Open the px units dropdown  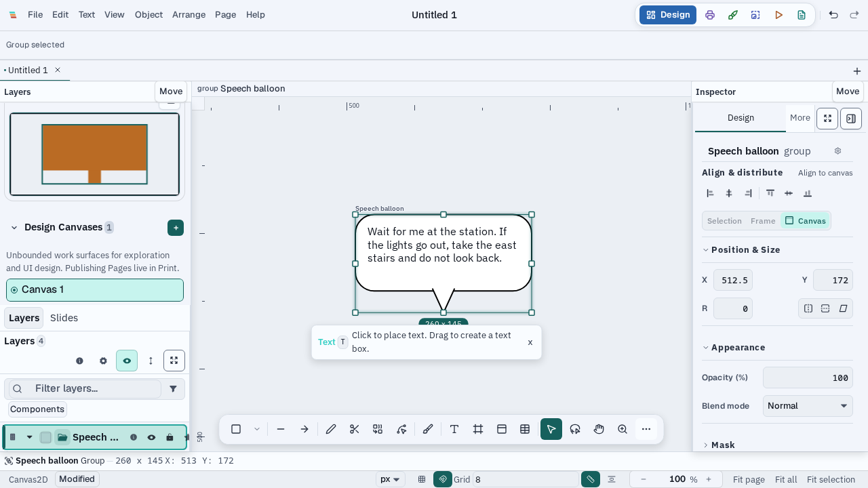point(391,479)
